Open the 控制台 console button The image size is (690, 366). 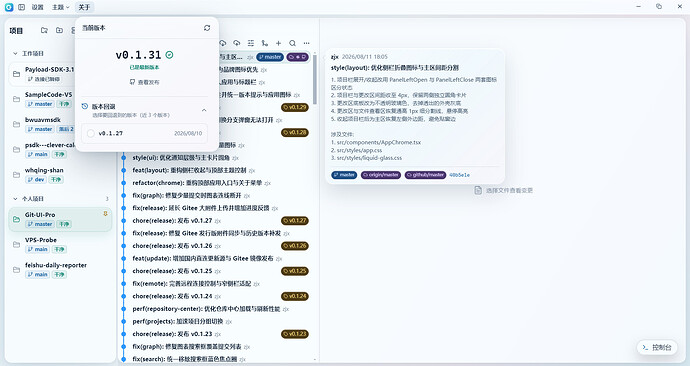click(x=657, y=348)
